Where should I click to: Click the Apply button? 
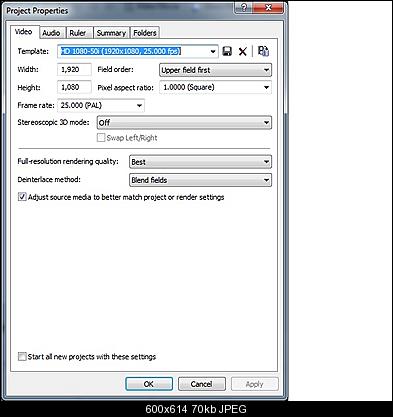(x=255, y=384)
